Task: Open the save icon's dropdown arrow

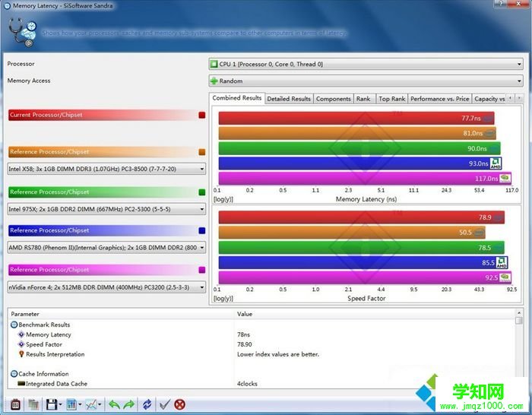Action: click(x=60, y=404)
